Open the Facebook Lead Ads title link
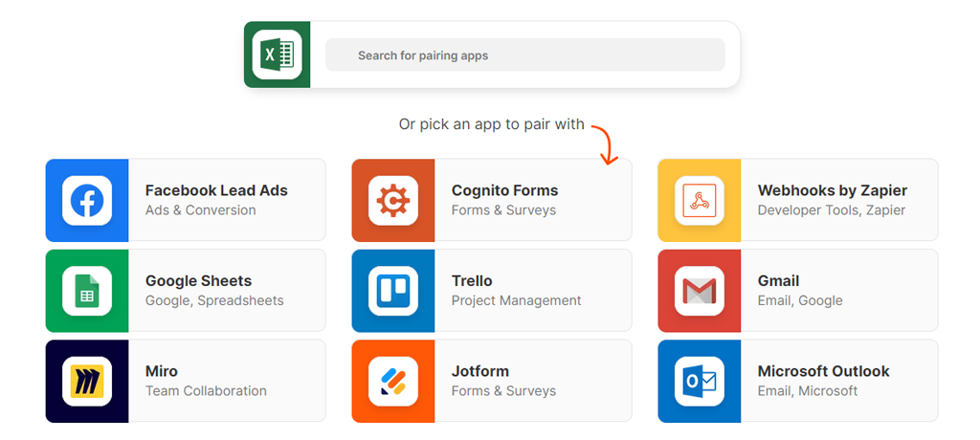Screen dimensions: 980x440 [x=216, y=190]
